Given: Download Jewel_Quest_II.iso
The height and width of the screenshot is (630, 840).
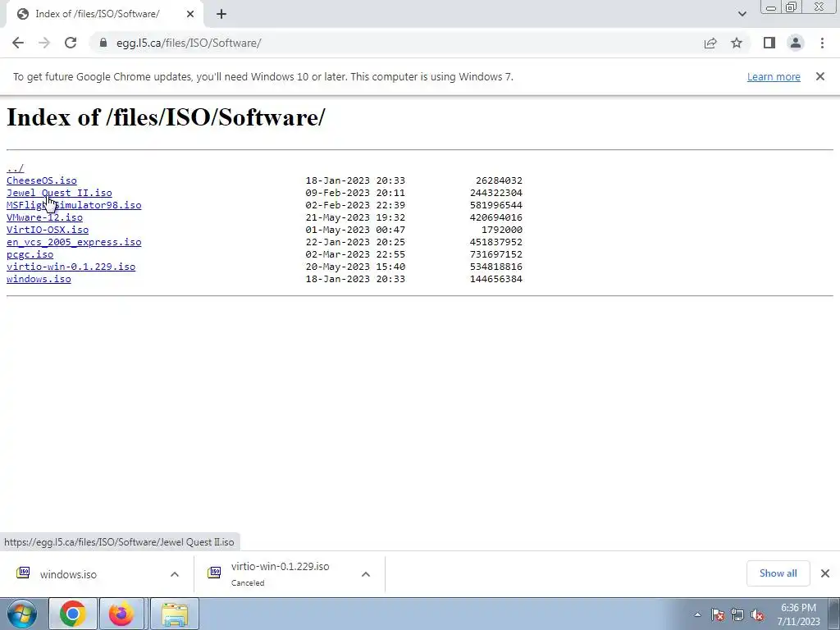Looking at the screenshot, I should [59, 193].
